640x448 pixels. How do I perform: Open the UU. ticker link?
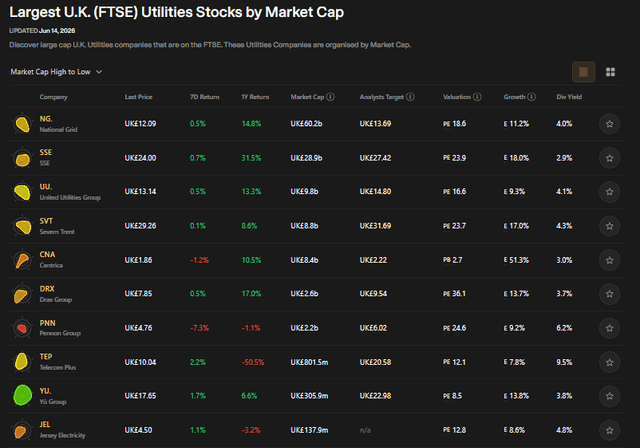pos(46,186)
